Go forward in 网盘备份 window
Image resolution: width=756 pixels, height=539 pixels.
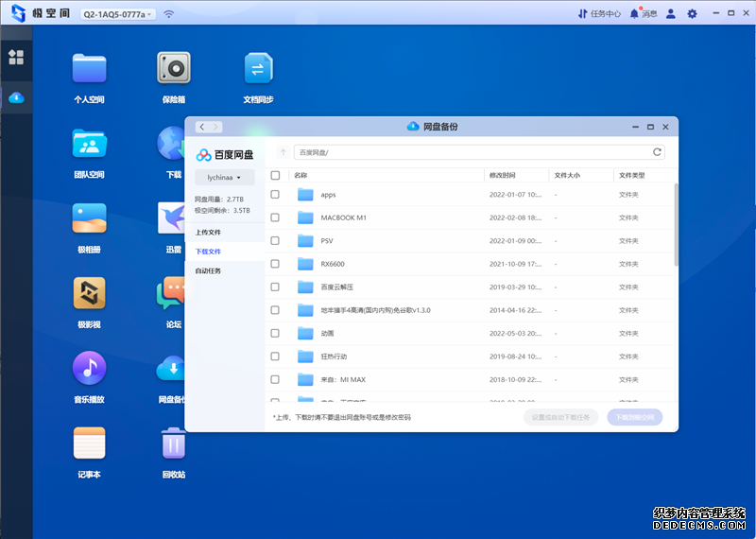pyautogui.click(x=215, y=127)
